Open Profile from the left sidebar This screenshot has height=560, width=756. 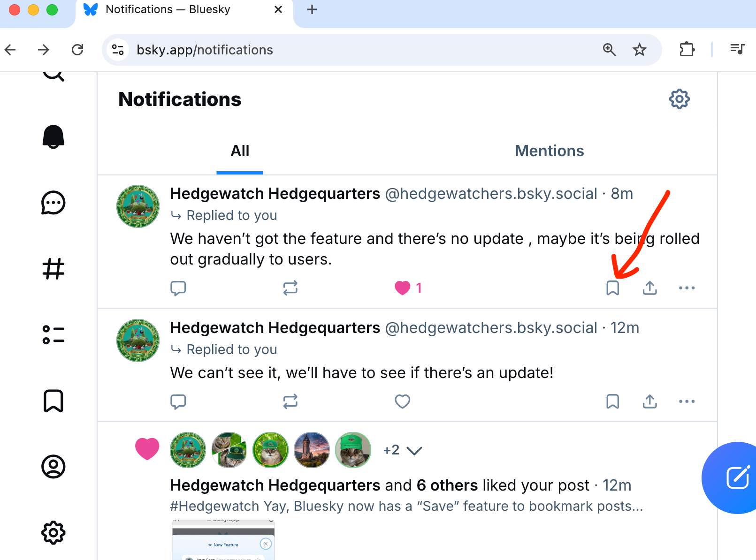click(53, 467)
